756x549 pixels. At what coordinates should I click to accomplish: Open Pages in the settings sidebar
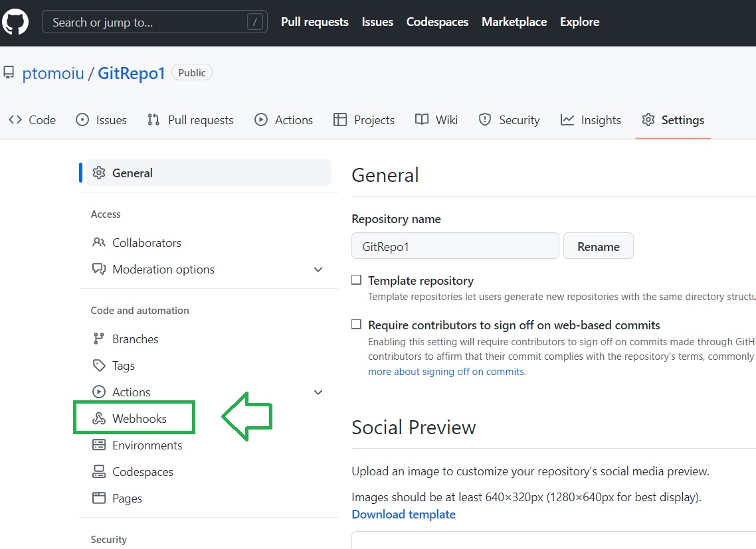(209, 498)
